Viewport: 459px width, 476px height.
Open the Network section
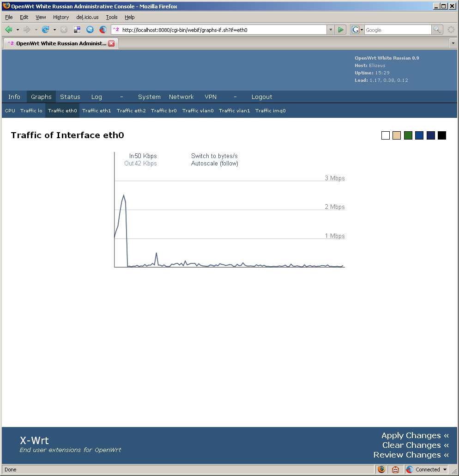coord(181,97)
